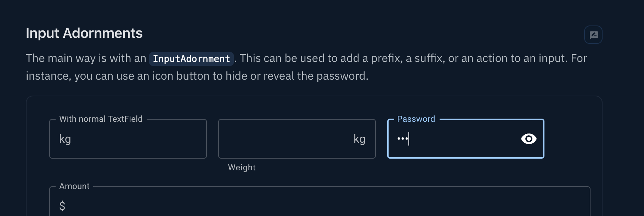The height and width of the screenshot is (216, 644).
Task: Toggle password visibility with the eye icon
Action: (x=528, y=139)
